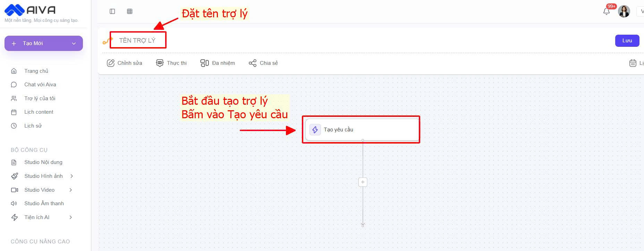Click the user profile avatar

(x=624, y=11)
